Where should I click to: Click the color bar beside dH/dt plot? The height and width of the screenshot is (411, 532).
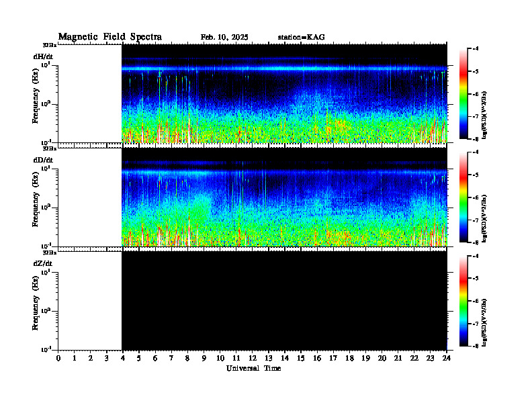tap(463, 94)
